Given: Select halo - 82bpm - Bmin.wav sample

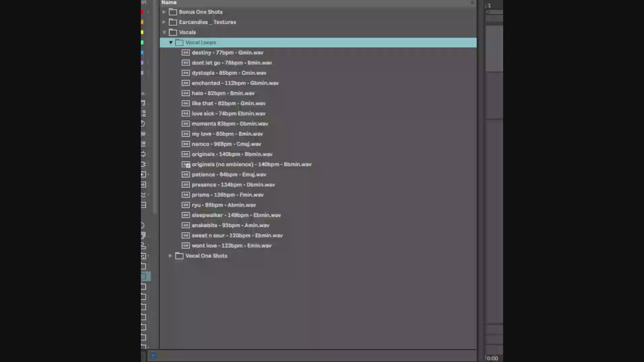Looking at the screenshot, I should [223, 93].
